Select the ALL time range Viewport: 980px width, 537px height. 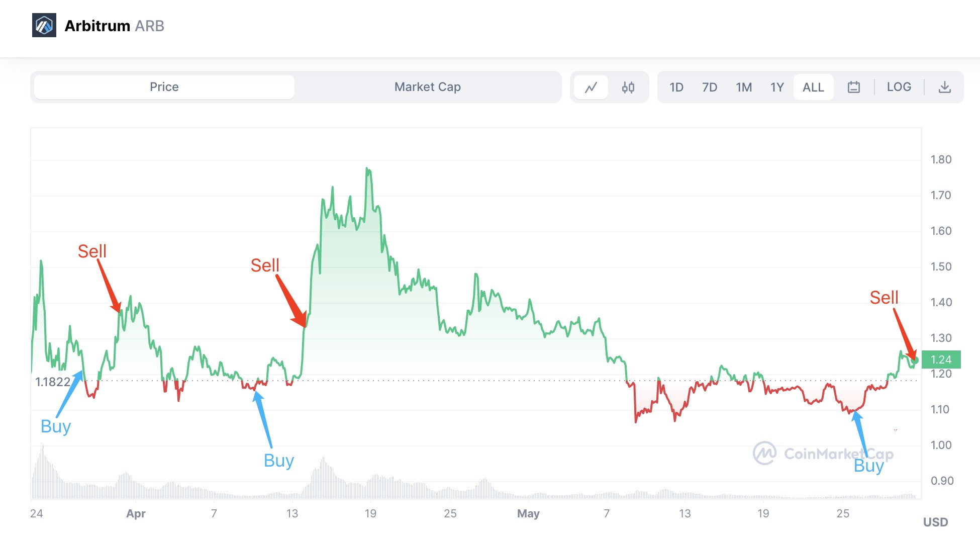click(x=813, y=87)
